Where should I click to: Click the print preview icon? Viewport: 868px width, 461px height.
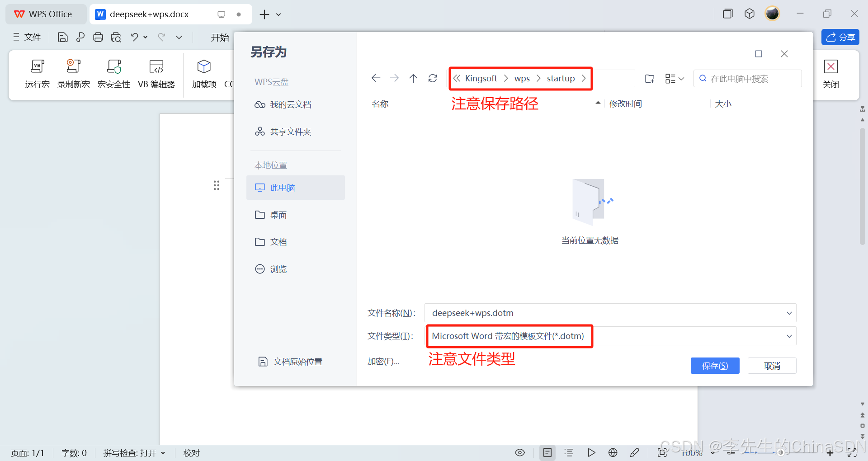(116, 38)
